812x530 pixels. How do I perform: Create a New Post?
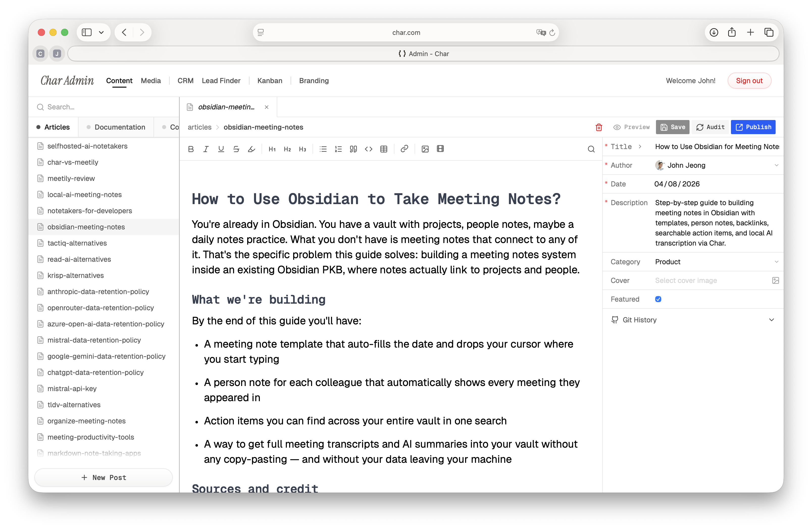(x=104, y=477)
